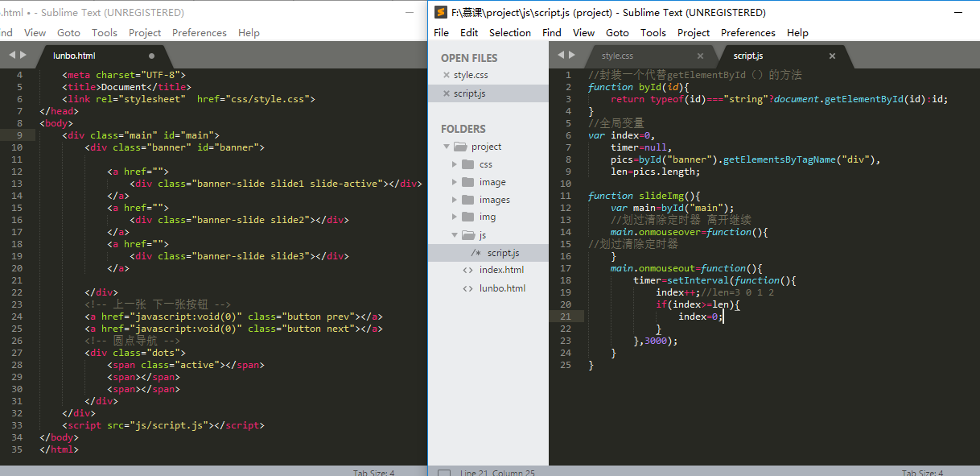
Task: Open Preferences menu in the left window
Action: 199,33
